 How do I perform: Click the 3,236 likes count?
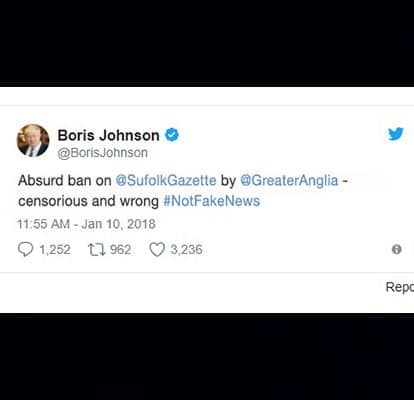pyautogui.click(x=187, y=250)
